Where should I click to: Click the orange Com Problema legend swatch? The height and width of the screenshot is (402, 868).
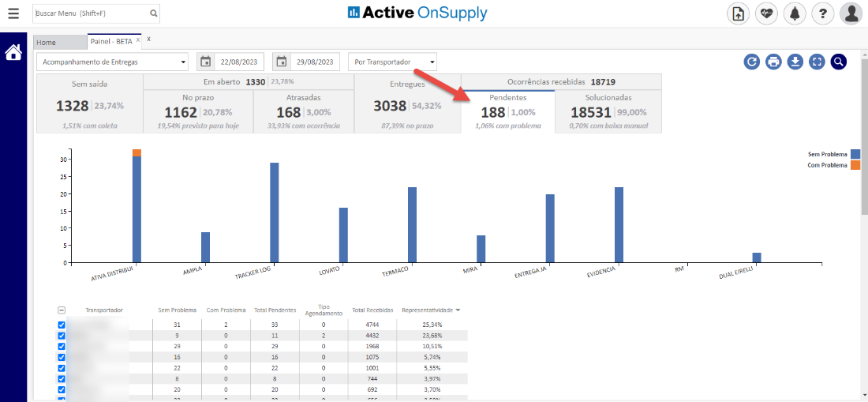856,165
